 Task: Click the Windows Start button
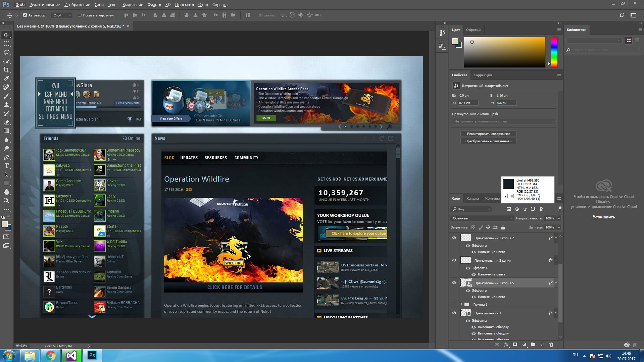point(9,356)
